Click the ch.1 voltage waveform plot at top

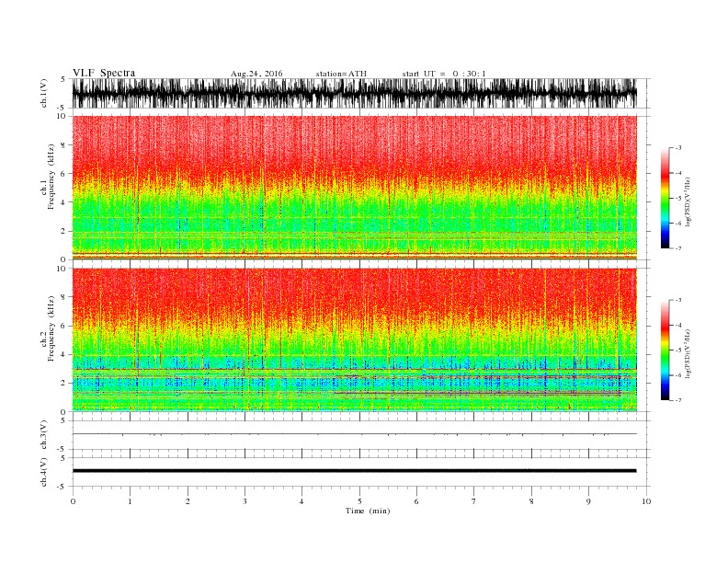tap(354, 93)
